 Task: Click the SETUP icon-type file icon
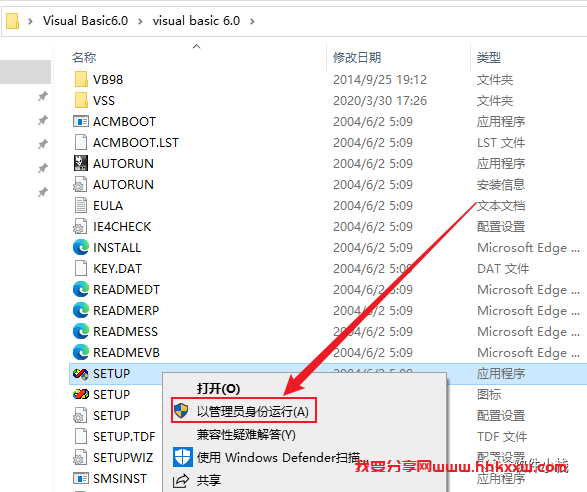coord(81,394)
